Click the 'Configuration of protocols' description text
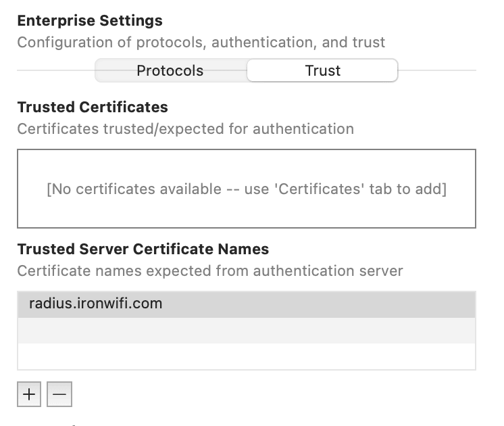This screenshot has height=426, width=504. [201, 43]
